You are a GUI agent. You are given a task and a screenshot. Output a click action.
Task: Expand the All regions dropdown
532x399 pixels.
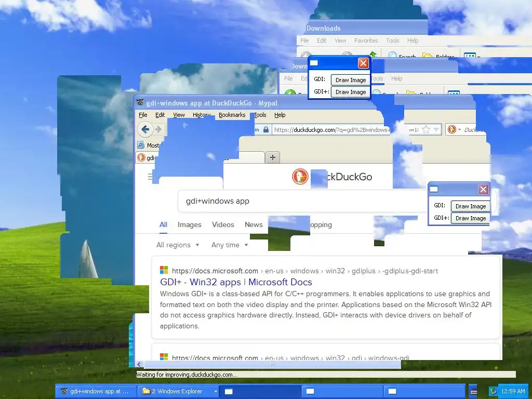click(x=178, y=245)
